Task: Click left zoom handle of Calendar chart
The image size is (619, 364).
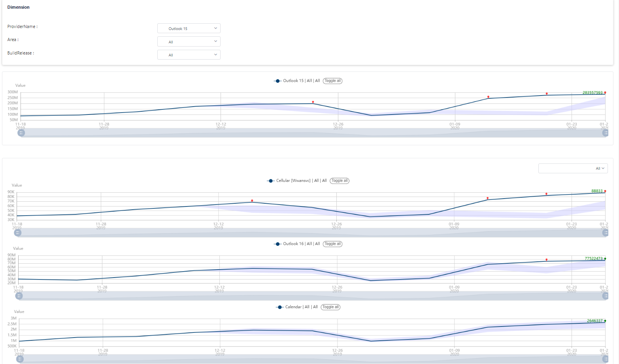Action: coord(20,359)
